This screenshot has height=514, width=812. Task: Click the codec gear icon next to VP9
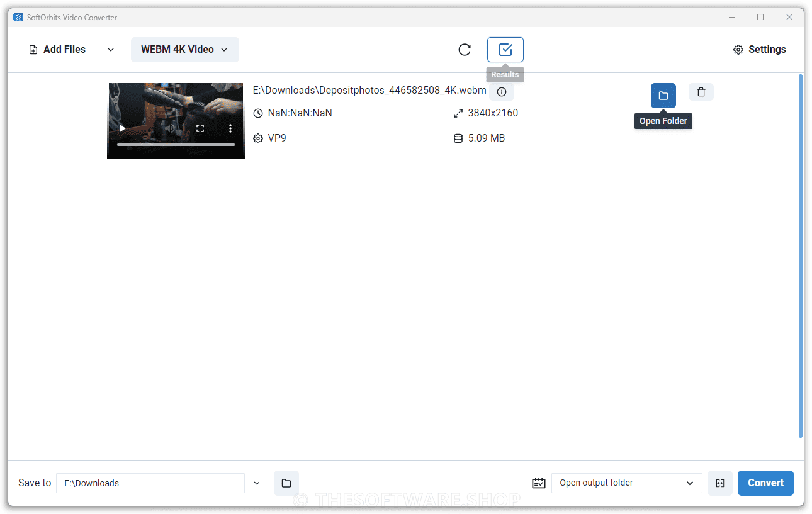pos(257,138)
